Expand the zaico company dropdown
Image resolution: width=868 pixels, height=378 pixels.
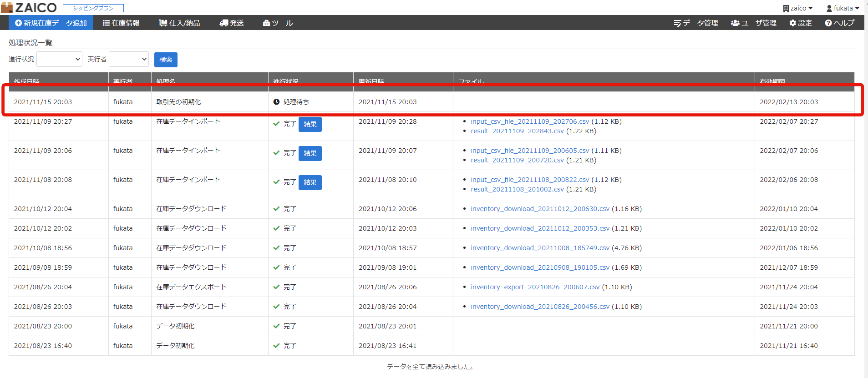797,8
